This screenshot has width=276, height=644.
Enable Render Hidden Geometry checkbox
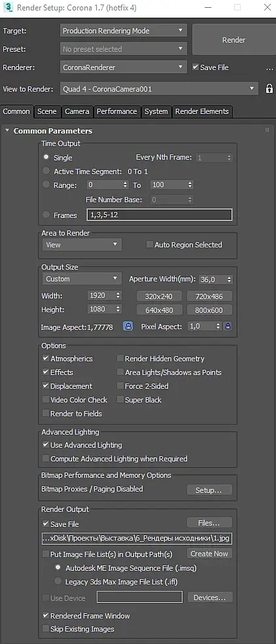(120, 359)
